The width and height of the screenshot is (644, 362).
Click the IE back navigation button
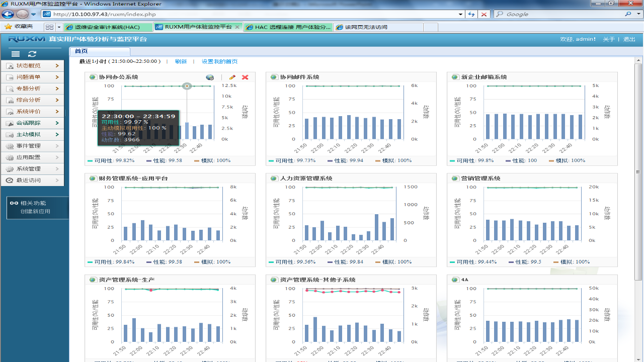pyautogui.click(x=8, y=14)
